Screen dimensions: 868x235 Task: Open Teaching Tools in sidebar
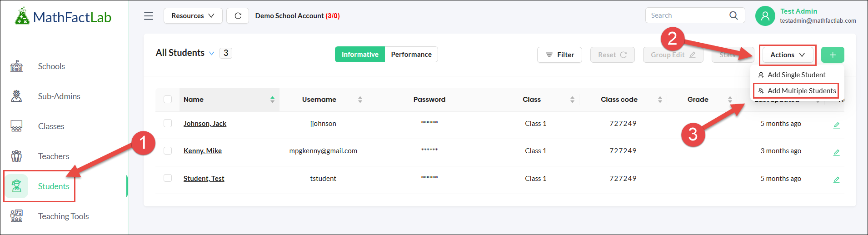click(63, 216)
